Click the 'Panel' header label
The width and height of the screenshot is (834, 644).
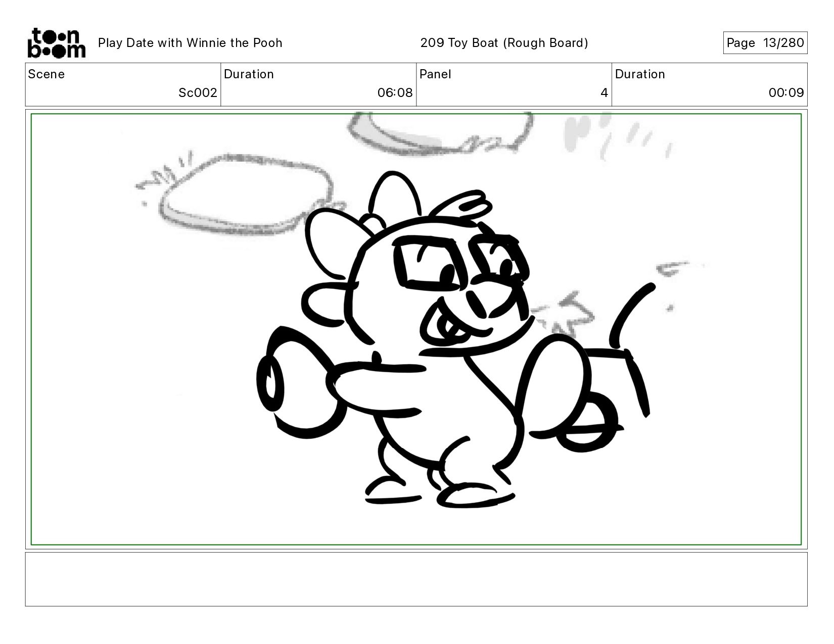tap(435, 74)
